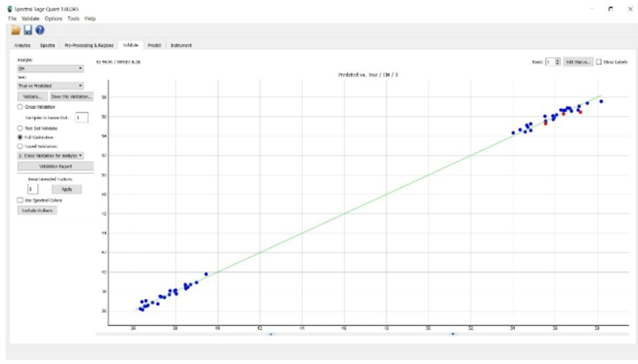Enable the Show Labels checkbox
The height and width of the screenshot is (364, 638).
click(599, 62)
